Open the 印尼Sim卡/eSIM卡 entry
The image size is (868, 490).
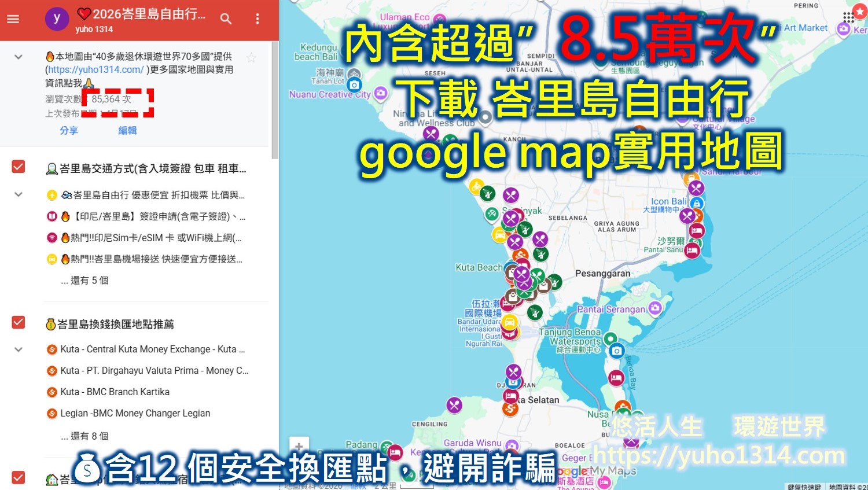(x=145, y=238)
